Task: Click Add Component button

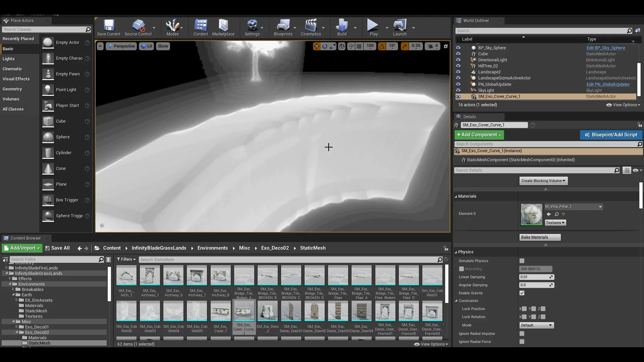Action: [x=479, y=134]
